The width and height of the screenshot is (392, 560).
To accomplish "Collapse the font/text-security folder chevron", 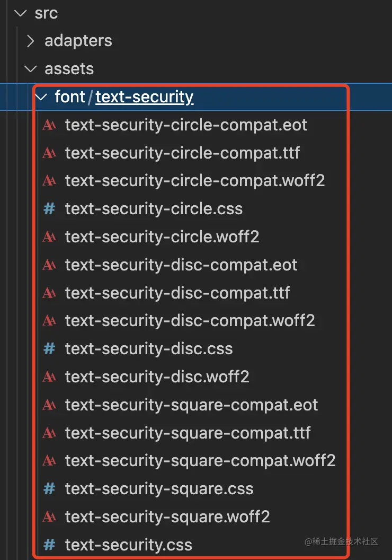I will [x=40, y=97].
